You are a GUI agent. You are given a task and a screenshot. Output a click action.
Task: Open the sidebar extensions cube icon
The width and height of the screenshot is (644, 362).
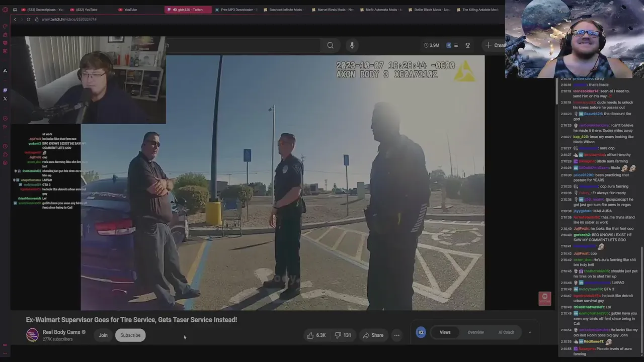point(5,155)
